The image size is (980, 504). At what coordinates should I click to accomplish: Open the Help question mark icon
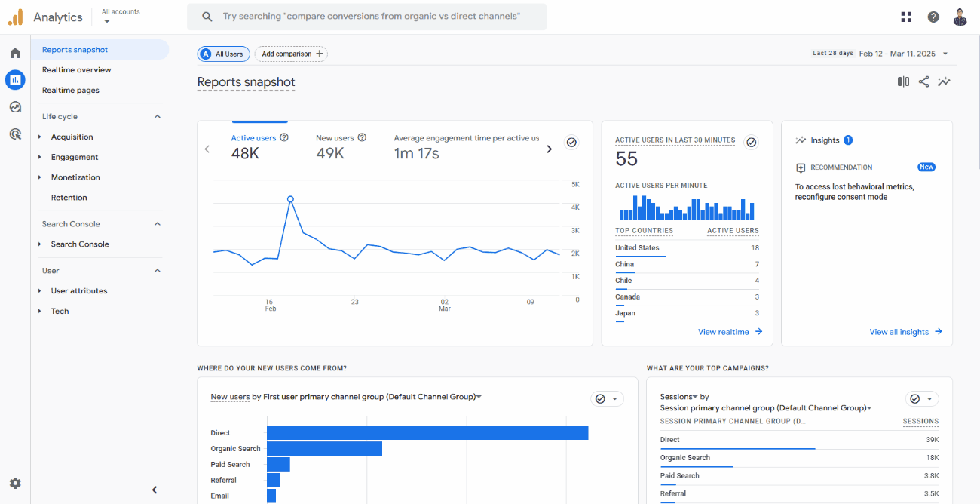tap(933, 17)
